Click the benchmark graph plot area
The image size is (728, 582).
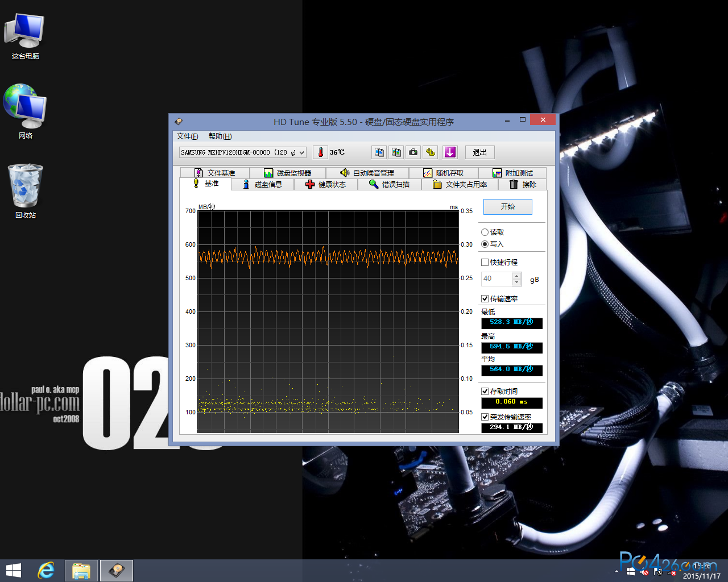pos(328,322)
